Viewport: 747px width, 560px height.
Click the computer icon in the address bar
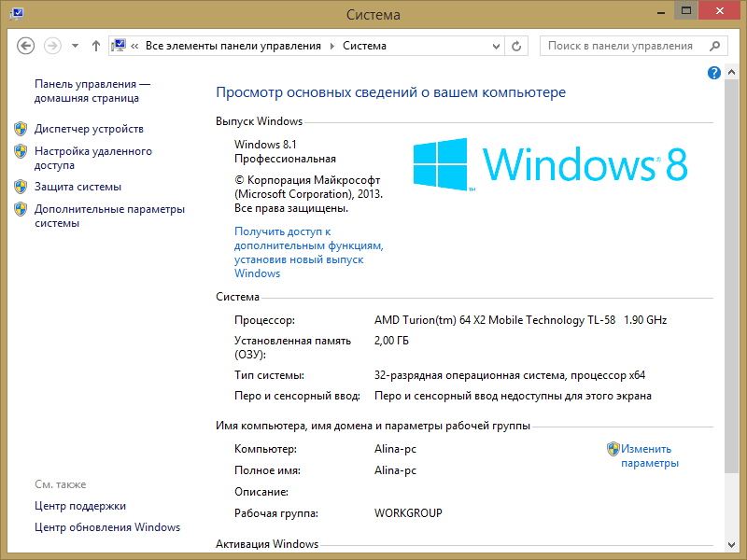tap(119, 46)
